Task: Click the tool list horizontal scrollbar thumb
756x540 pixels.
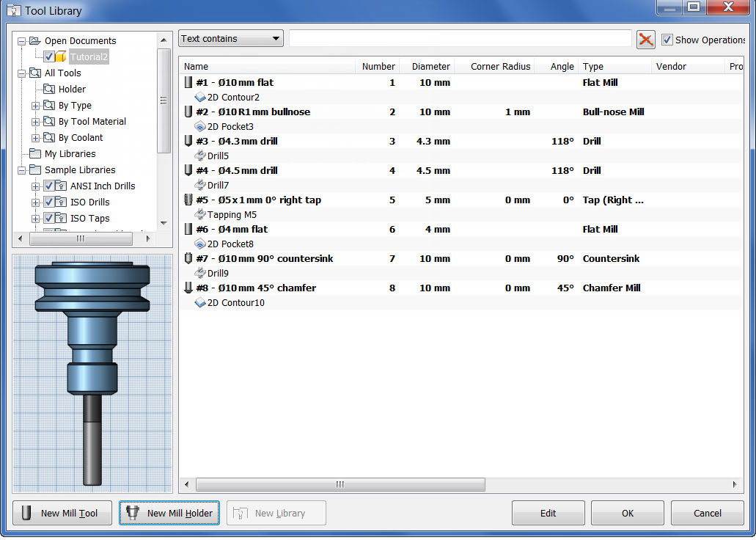Action: click(340, 484)
